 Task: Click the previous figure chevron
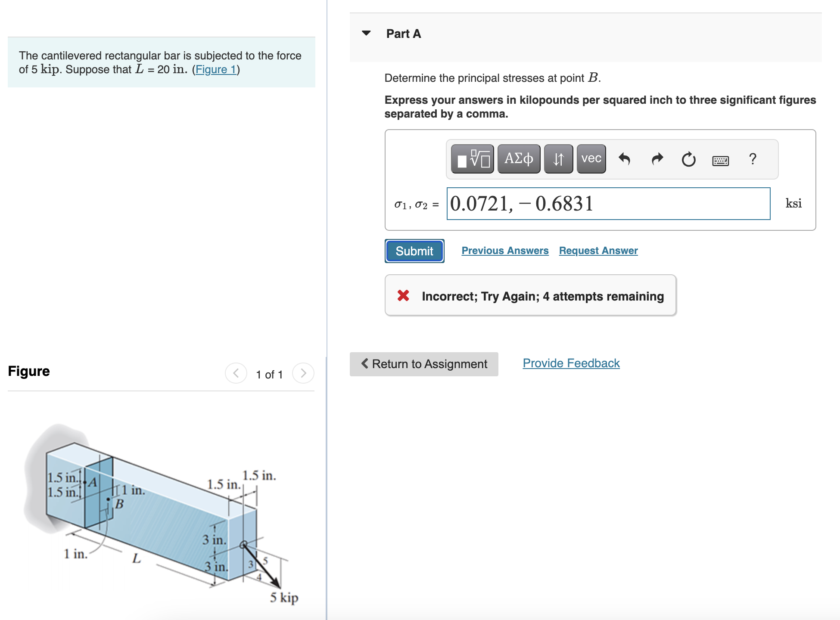pyautogui.click(x=236, y=373)
